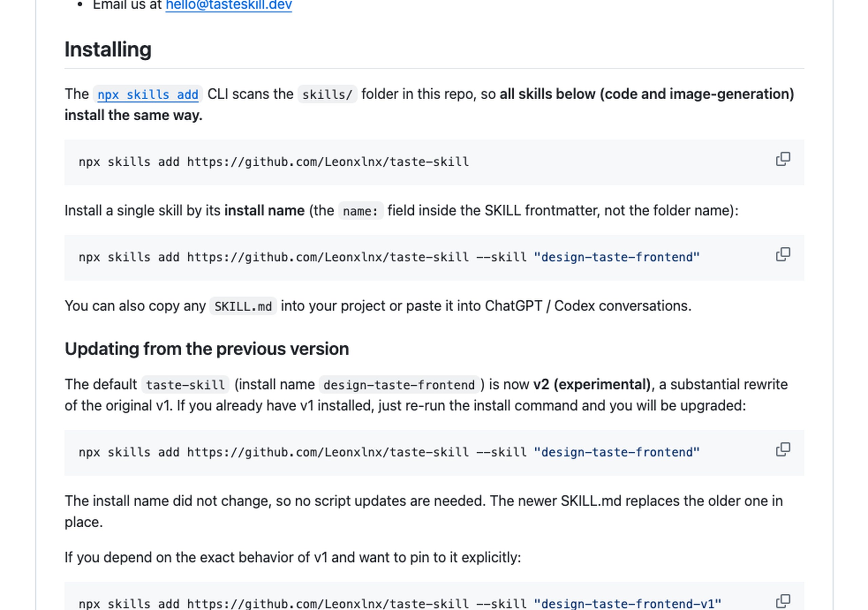Click the inline 'SKILL.md' code text
Image resolution: width=868 pixels, height=610 pixels.
[243, 306]
